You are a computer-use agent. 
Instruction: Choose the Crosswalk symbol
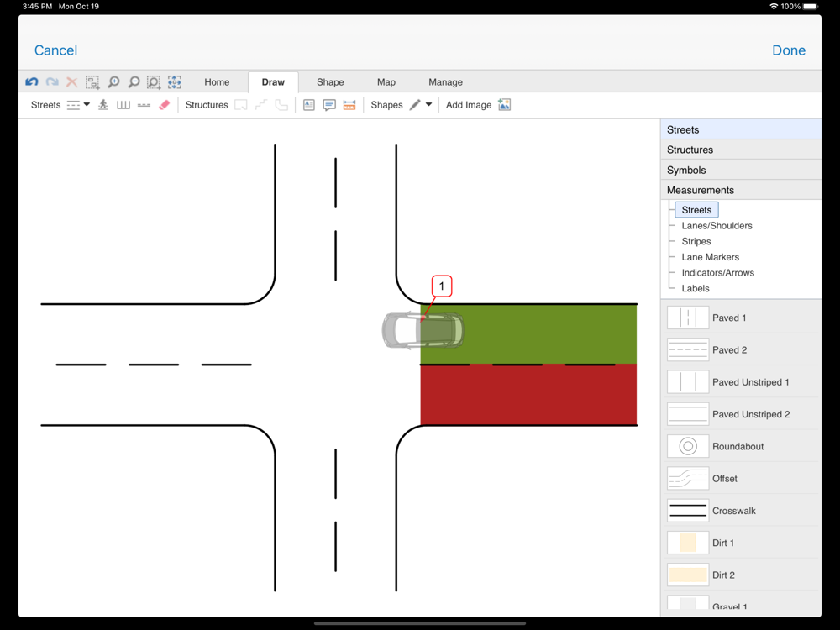click(x=688, y=511)
